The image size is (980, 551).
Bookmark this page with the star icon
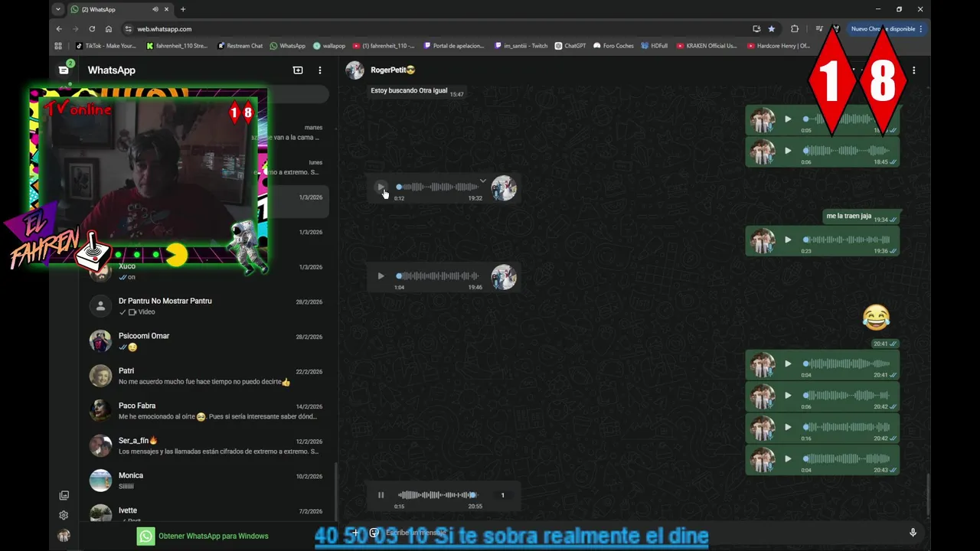(772, 29)
